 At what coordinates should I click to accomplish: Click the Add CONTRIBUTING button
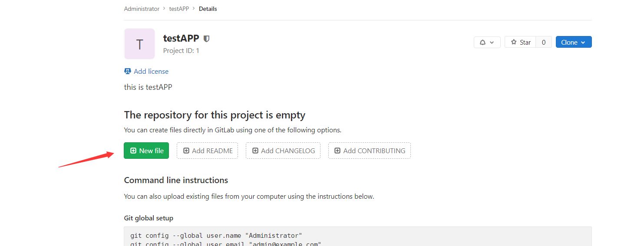370,151
